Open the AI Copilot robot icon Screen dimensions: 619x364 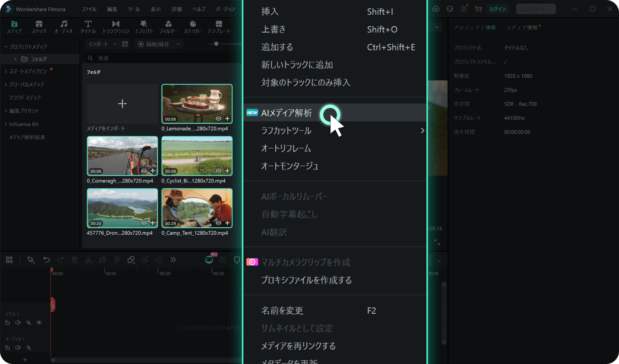209,259
